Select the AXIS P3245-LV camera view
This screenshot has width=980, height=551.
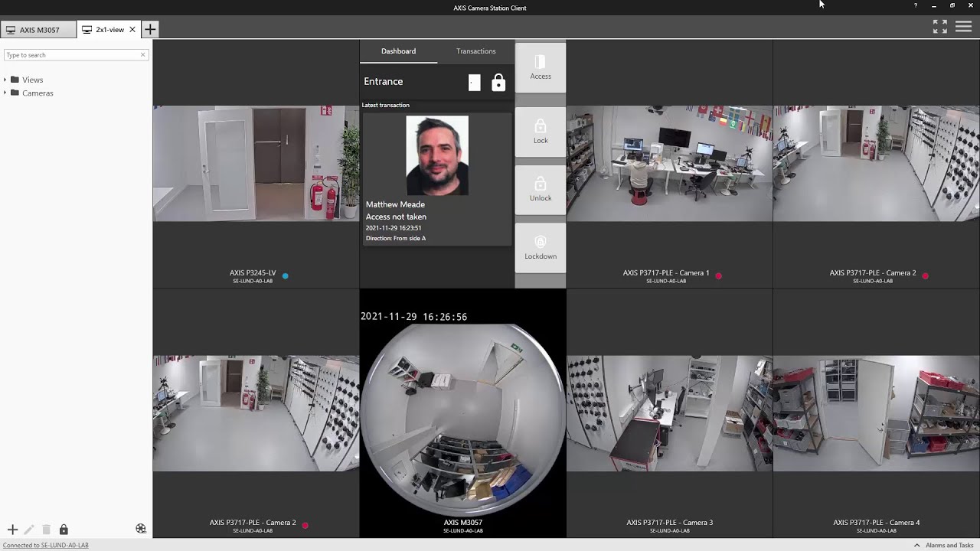tap(256, 164)
